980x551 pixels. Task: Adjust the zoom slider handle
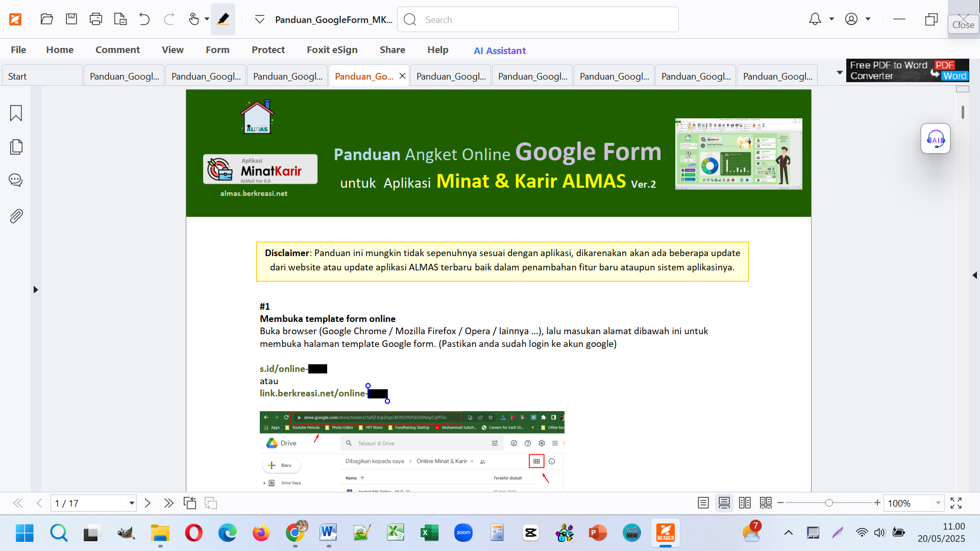coord(829,503)
